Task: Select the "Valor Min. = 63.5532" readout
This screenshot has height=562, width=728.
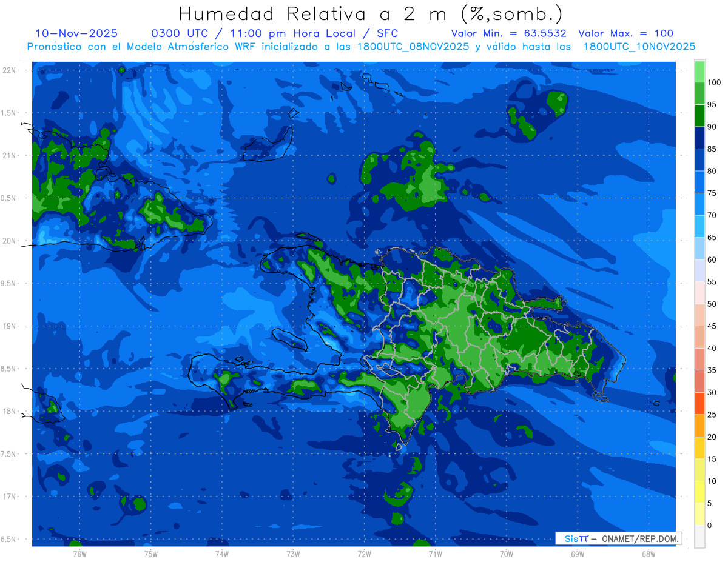Action: point(508,33)
